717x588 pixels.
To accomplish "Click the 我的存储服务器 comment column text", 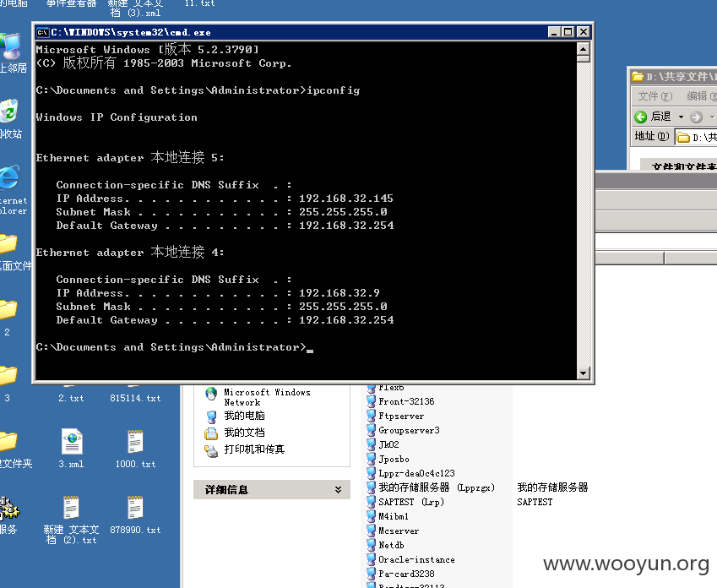I will click(x=552, y=487).
